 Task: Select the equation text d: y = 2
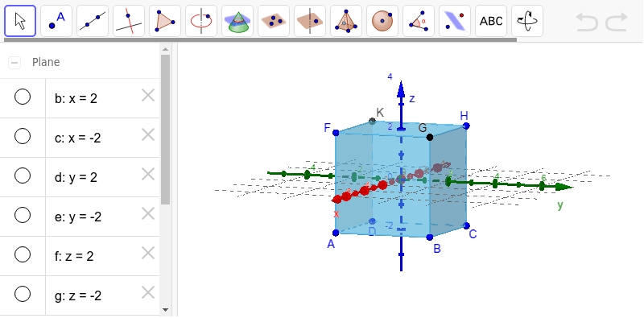(76, 177)
